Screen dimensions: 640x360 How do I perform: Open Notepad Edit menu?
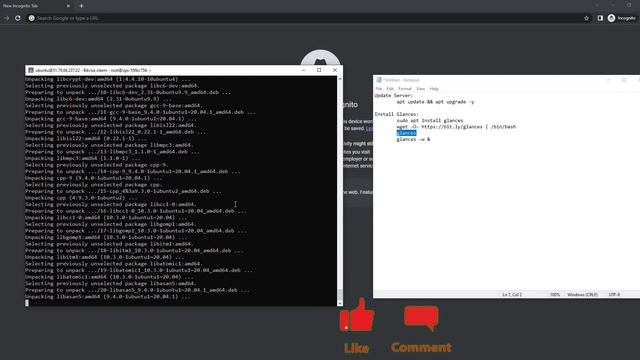(x=390, y=89)
